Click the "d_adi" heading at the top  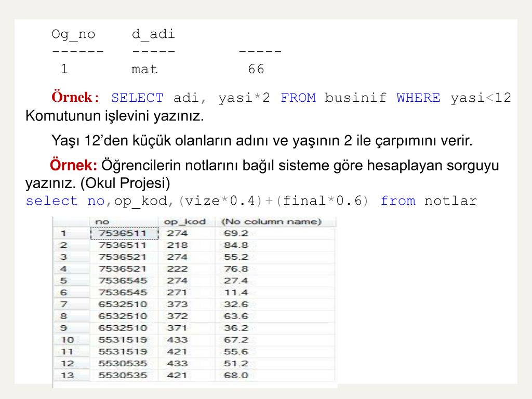coord(153,35)
